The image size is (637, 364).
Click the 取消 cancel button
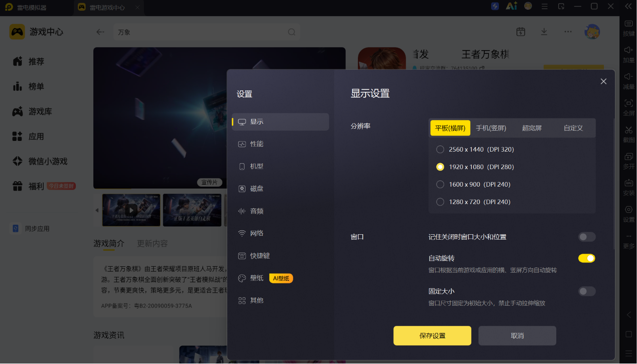(x=517, y=336)
